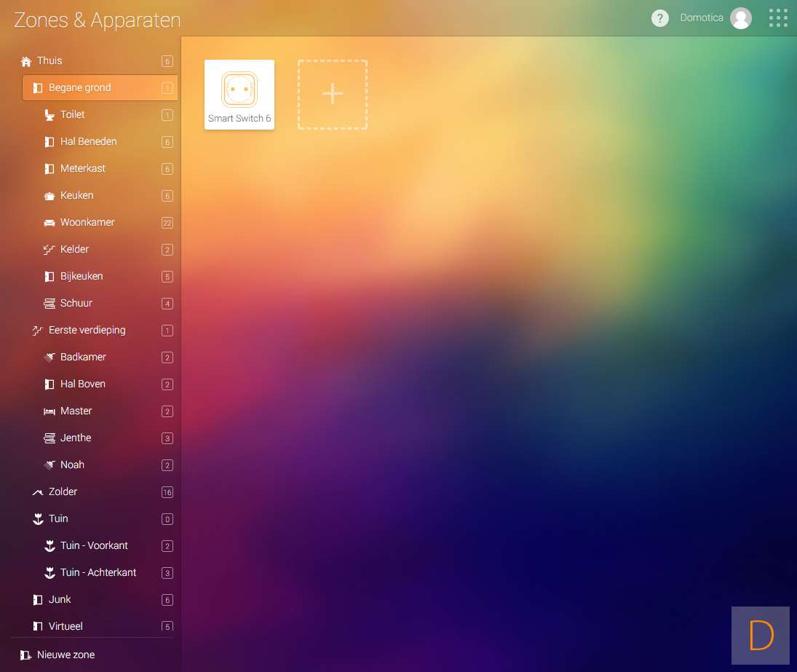797x672 pixels.
Task: Select the Schuur zone label
Action: pos(76,304)
